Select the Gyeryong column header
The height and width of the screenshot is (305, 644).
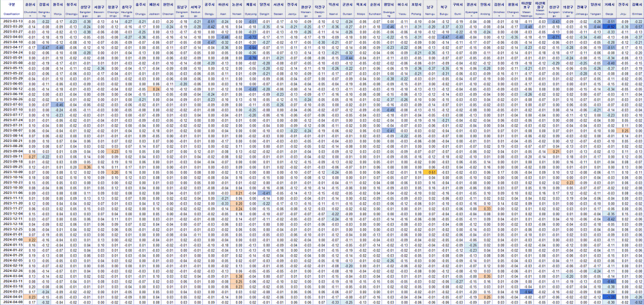tap(251, 9)
